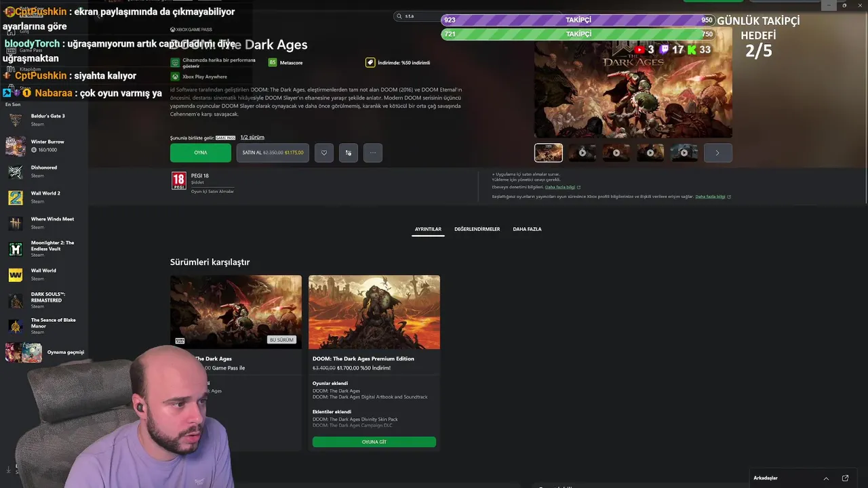The image size is (868, 488).
Task: Open Daha fazla bilgi Xbox profile link
Action: click(713, 197)
